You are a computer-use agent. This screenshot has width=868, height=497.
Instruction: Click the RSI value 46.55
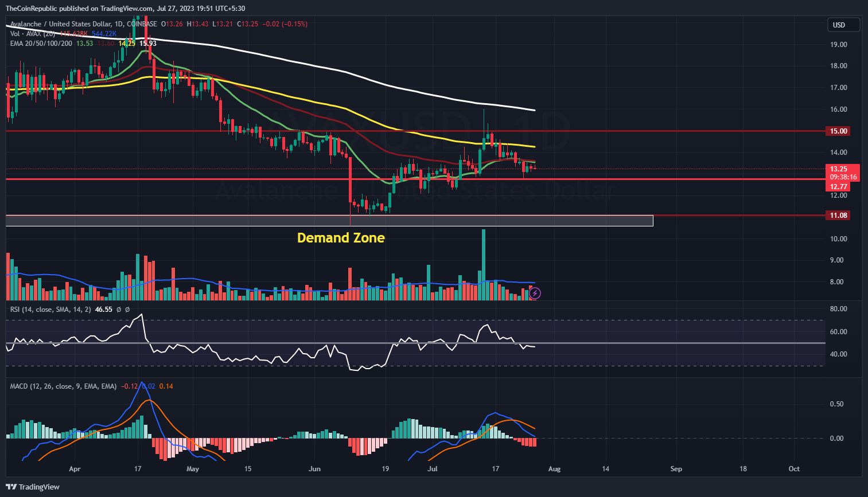[x=103, y=310]
